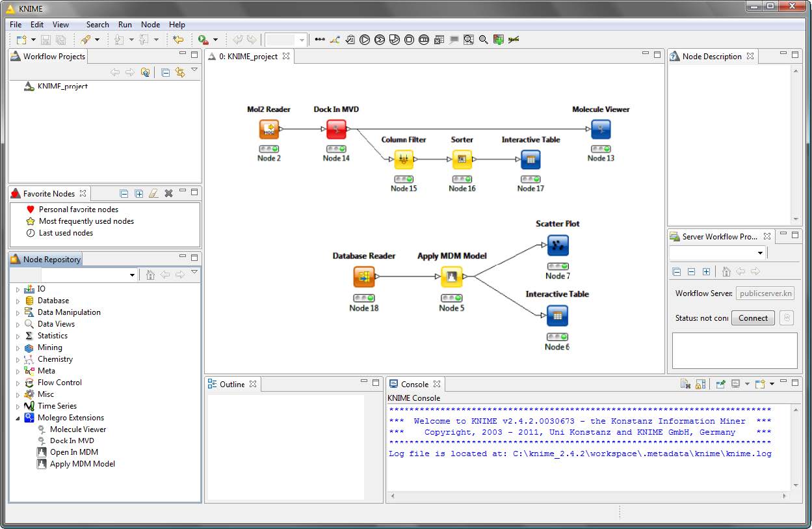The width and height of the screenshot is (812, 529).
Task: Click the Clear Console icon
Action: (x=685, y=385)
